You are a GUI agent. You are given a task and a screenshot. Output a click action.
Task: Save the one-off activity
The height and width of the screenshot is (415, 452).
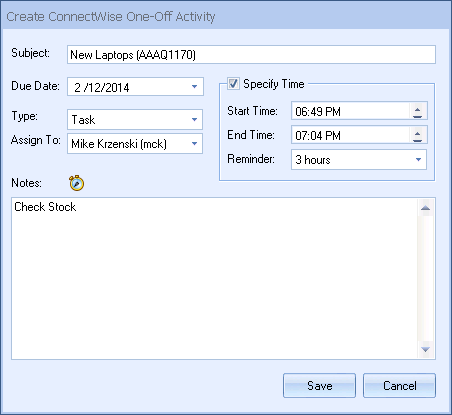(319, 386)
